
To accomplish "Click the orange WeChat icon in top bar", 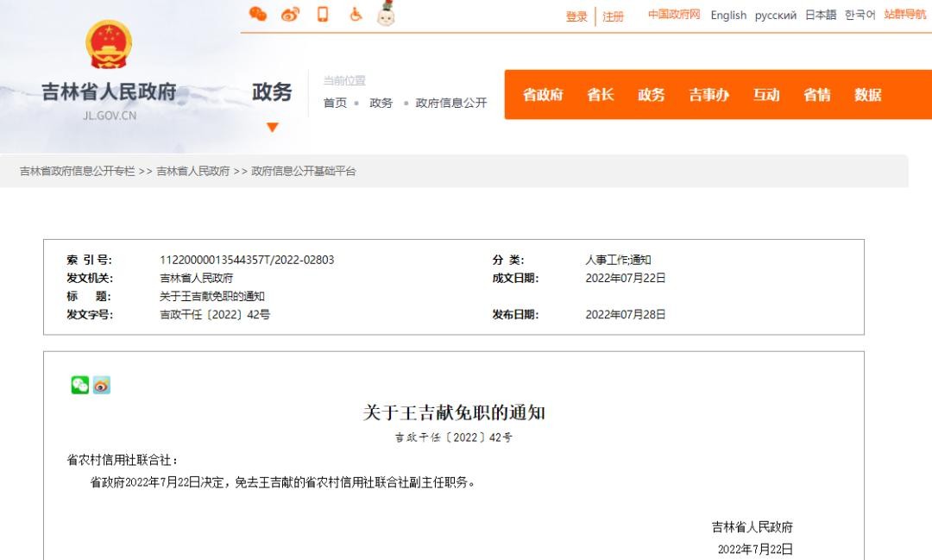I will [x=257, y=14].
